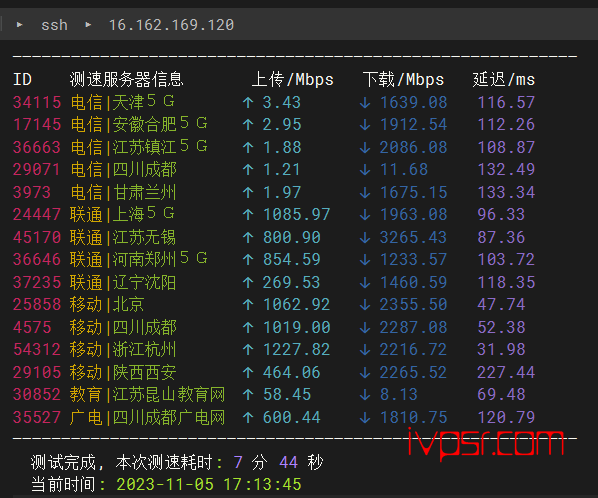Click the 移动|浙江杭州 server entry
Screen dimensions: 598x498
pyautogui.click(x=123, y=350)
